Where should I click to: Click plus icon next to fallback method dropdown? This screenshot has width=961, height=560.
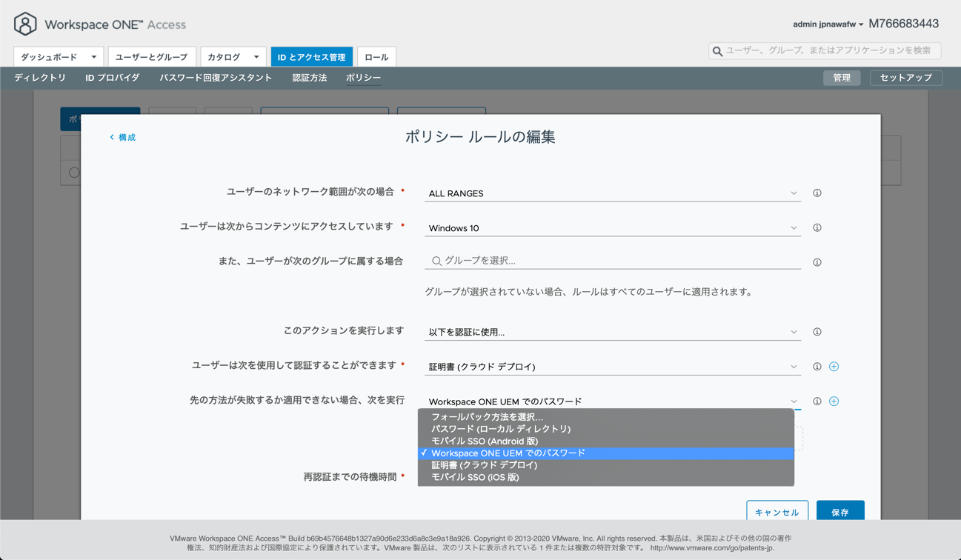(x=834, y=401)
